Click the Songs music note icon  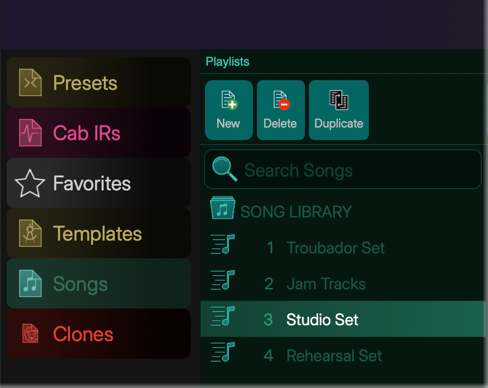pyautogui.click(x=30, y=283)
